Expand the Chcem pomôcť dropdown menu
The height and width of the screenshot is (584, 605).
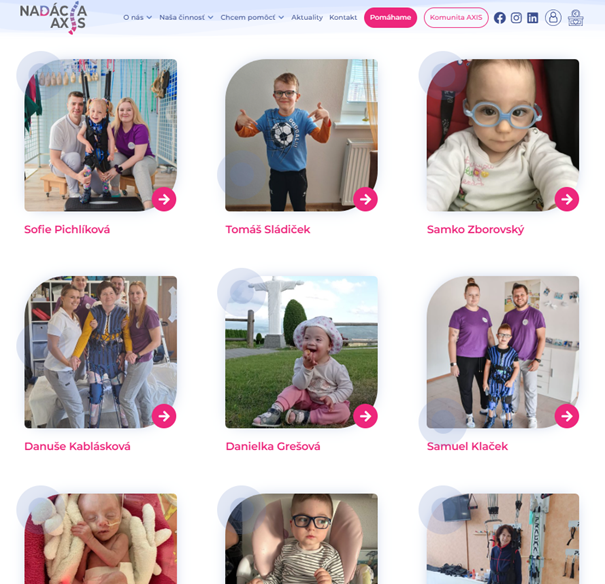point(252,17)
